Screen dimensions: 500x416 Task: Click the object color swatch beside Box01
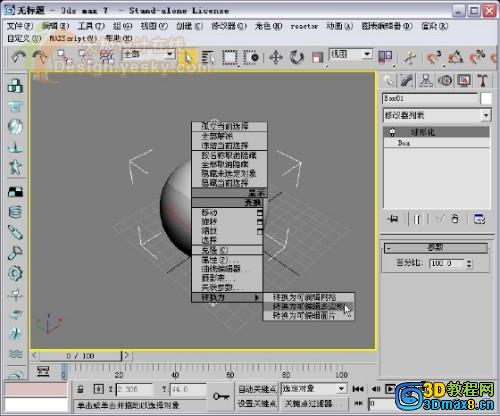[486, 99]
